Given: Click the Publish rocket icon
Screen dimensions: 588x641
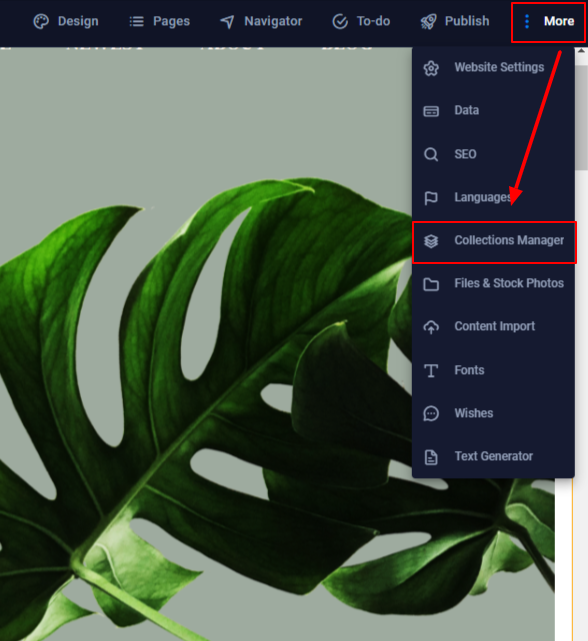Looking at the screenshot, I should pos(429,21).
